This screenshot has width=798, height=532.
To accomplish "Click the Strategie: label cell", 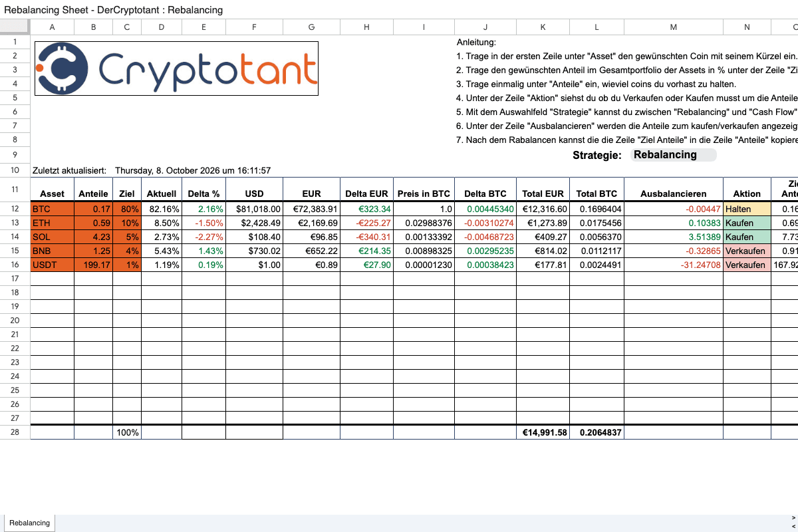I will click(x=597, y=155).
